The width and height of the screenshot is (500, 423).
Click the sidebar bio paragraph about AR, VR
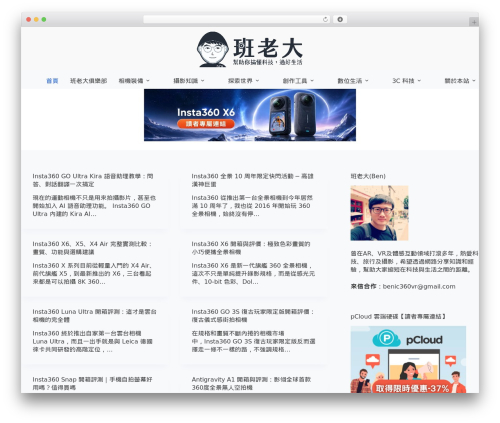click(414, 261)
